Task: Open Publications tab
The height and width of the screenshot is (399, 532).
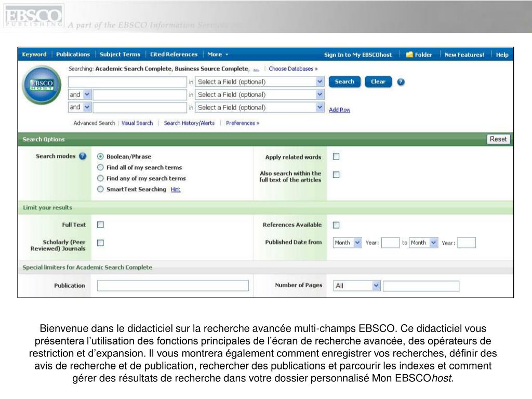Action: pyautogui.click(x=73, y=54)
